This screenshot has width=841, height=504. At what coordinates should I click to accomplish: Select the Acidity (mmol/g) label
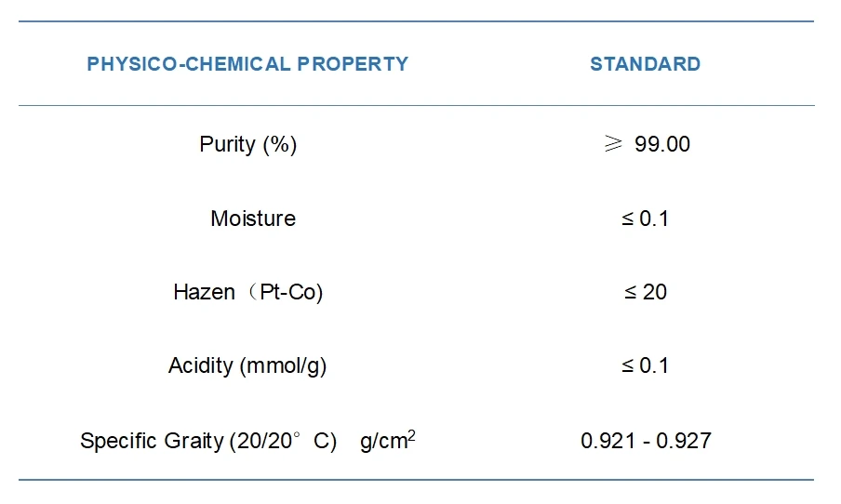coord(247,365)
